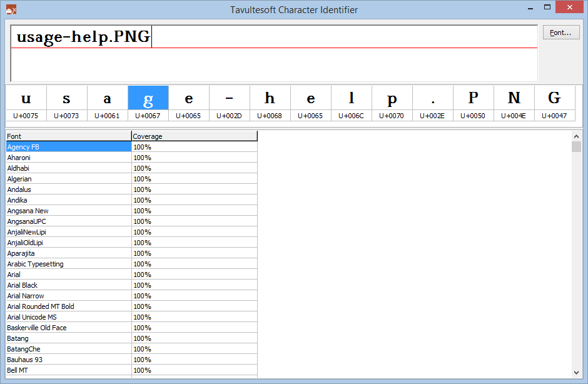588x384 pixels.
Task: Select the 'P' character cell U+0050
Action: (x=474, y=103)
